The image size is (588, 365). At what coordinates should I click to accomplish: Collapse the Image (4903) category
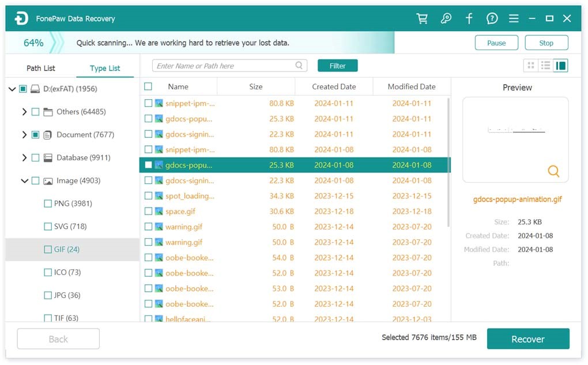[x=24, y=181]
